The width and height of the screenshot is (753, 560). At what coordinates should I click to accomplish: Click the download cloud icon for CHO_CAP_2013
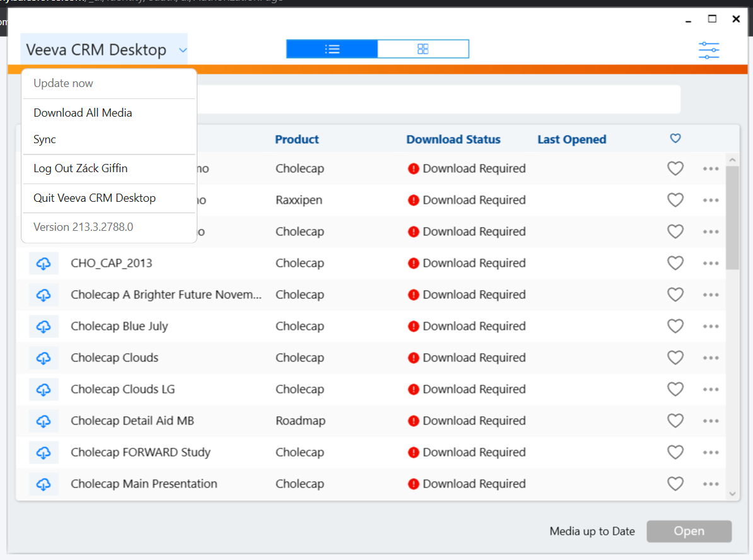coord(44,264)
